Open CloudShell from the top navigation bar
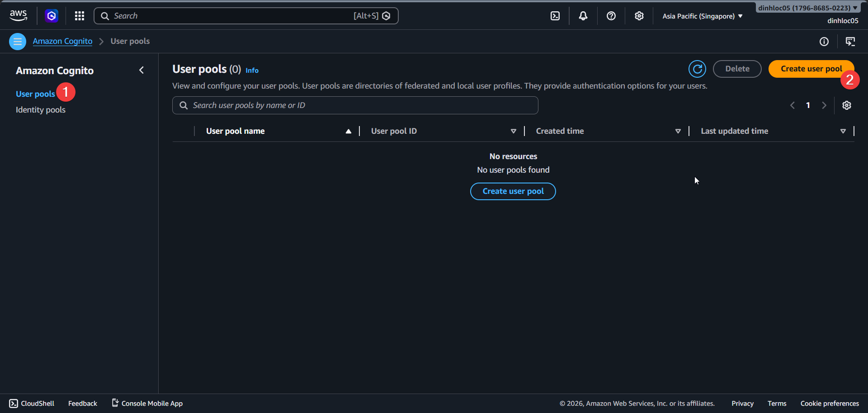Viewport: 868px width, 413px height. (555, 15)
